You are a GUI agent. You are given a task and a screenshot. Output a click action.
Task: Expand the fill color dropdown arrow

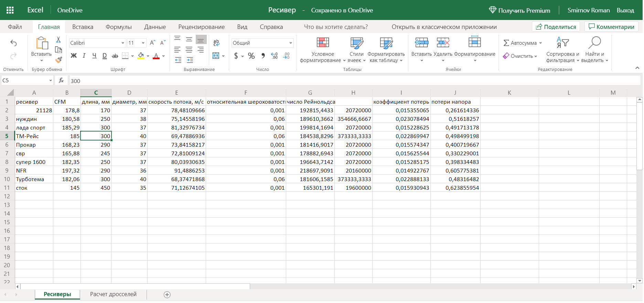coord(148,56)
